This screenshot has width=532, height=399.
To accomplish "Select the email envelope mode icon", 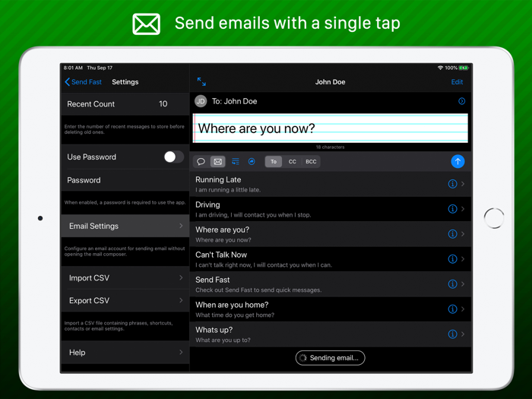I will 218,161.
